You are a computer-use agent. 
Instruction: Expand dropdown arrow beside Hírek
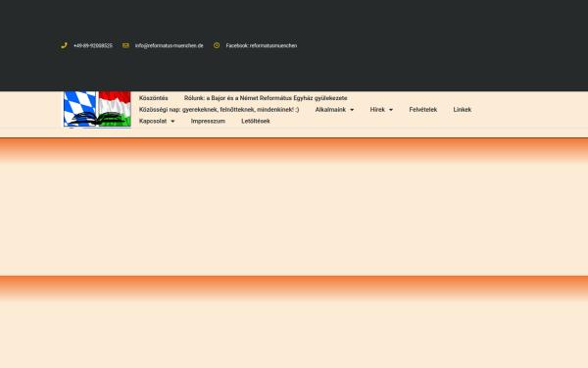point(391,110)
